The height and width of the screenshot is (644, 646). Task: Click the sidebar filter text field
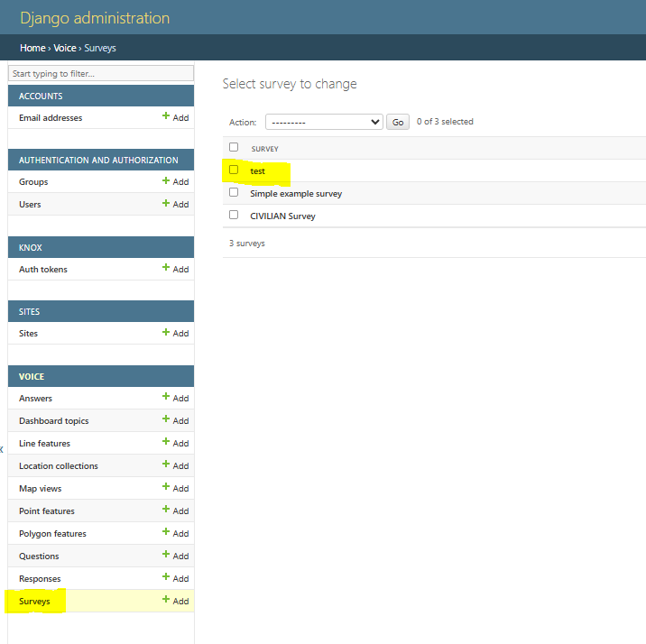click(100, 73)
